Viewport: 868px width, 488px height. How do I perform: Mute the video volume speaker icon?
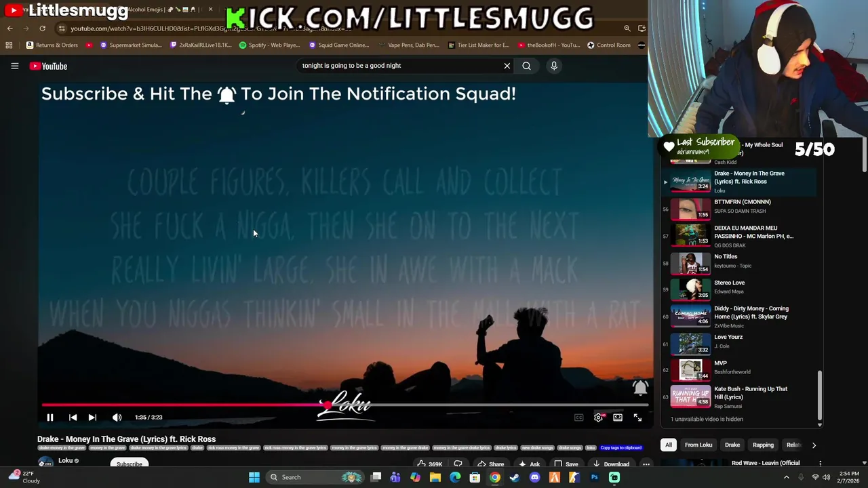coord(117,418)
